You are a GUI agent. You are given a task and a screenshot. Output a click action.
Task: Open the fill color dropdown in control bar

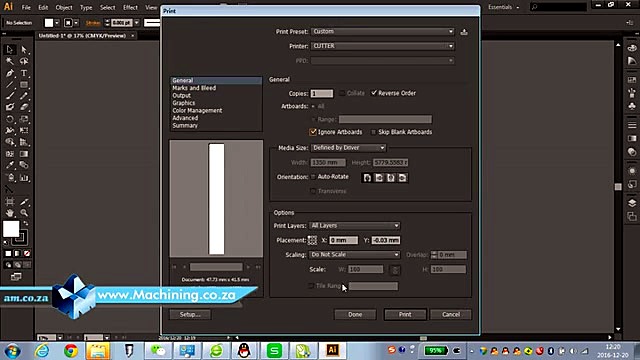coord(57,23)
